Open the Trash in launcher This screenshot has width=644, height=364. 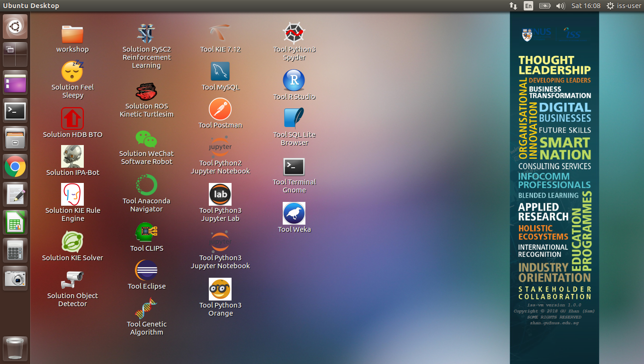pyautogui.click(x=15, y=349)
